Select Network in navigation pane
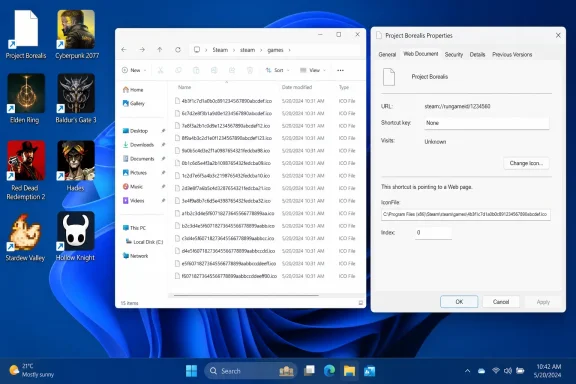576x384 pixels. coord(136,256)
